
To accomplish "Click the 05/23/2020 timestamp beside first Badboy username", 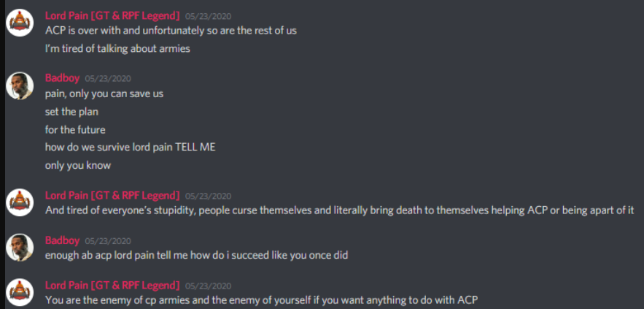I will click(108, 79).
